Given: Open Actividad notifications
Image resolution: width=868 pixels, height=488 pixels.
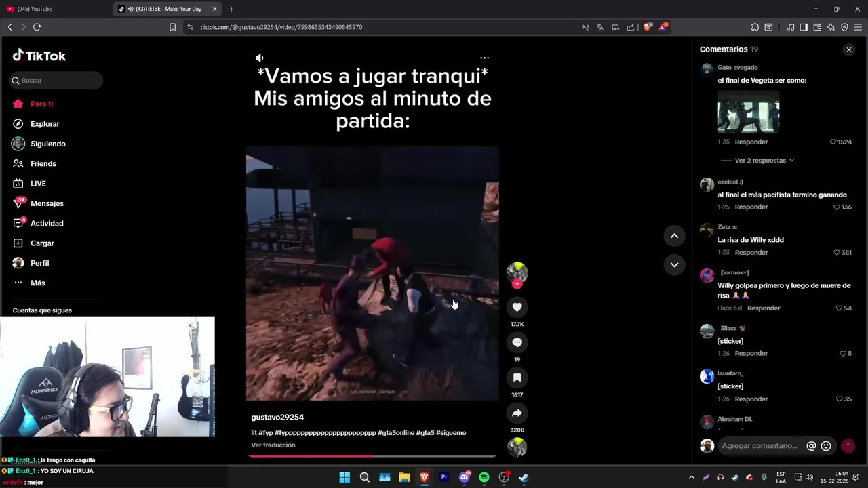Looking at the screenshot, I should click(x=38, y=223).
